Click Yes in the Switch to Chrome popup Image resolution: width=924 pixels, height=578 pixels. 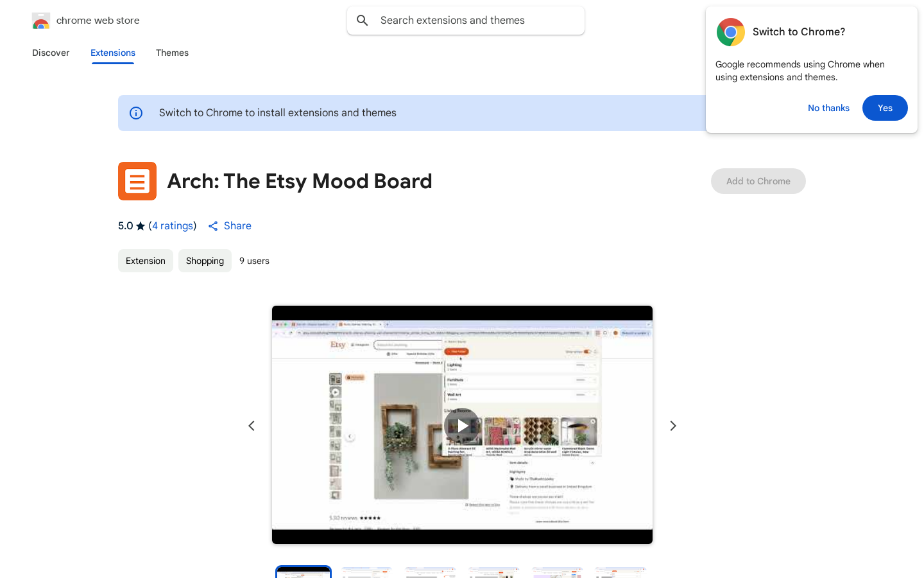pos(885,108)
